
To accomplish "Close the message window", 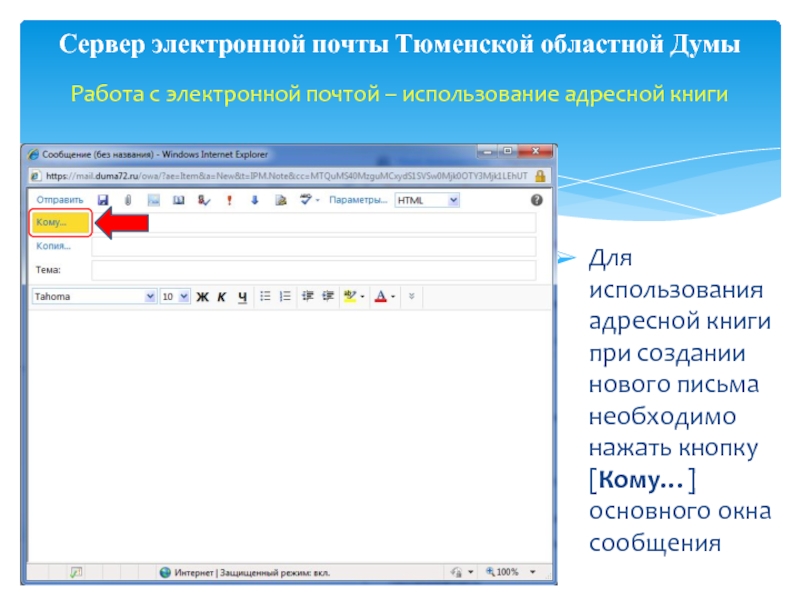I will tap(535, 151).
